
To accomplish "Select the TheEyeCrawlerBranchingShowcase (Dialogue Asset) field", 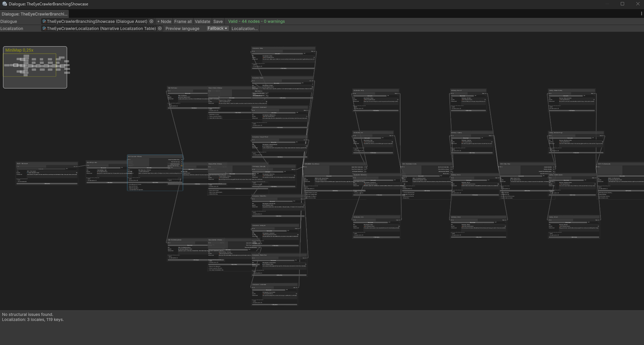I will [98, 21].
